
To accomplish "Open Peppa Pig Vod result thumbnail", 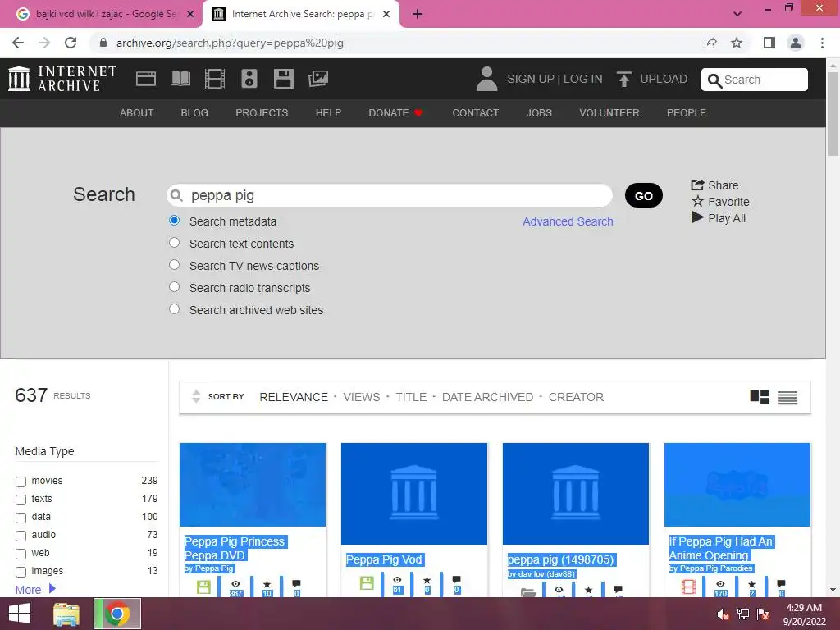I will [x=414, y=493].
